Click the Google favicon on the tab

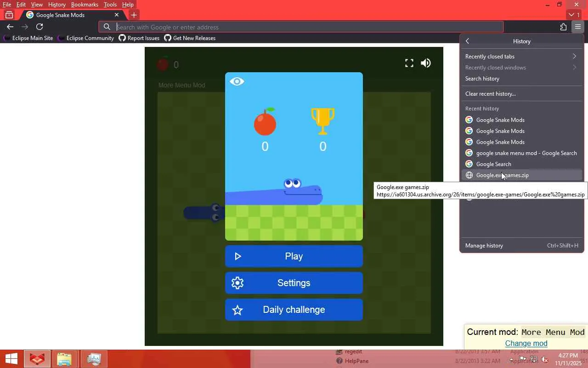(30, 15)
